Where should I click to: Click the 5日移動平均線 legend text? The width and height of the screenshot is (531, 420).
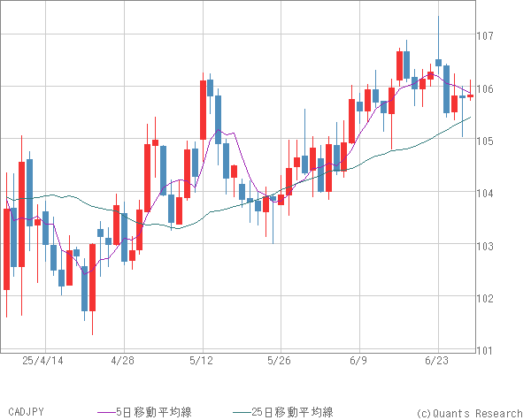(154, 412)
